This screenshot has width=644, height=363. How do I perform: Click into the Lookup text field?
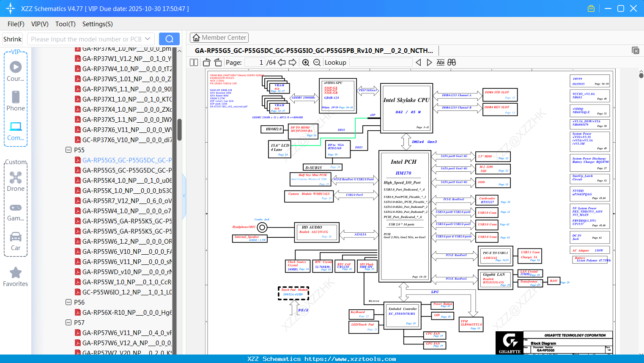[x=381, y=63]
